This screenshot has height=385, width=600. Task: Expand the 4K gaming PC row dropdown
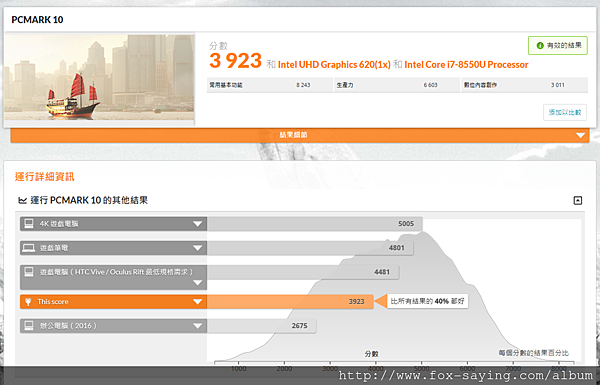(x=197, y=224)
